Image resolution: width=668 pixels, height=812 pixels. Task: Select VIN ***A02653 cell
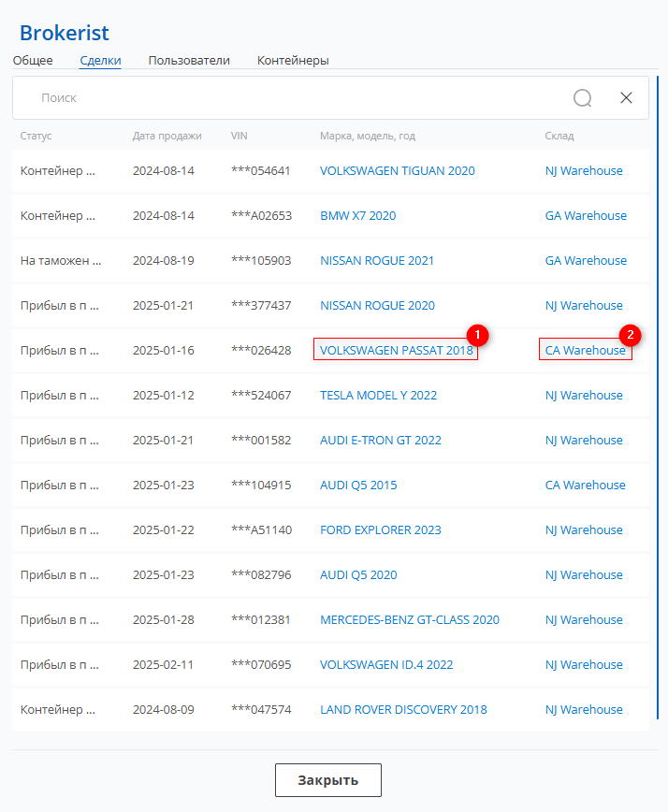pyautogui.click(x=262, y=216)
